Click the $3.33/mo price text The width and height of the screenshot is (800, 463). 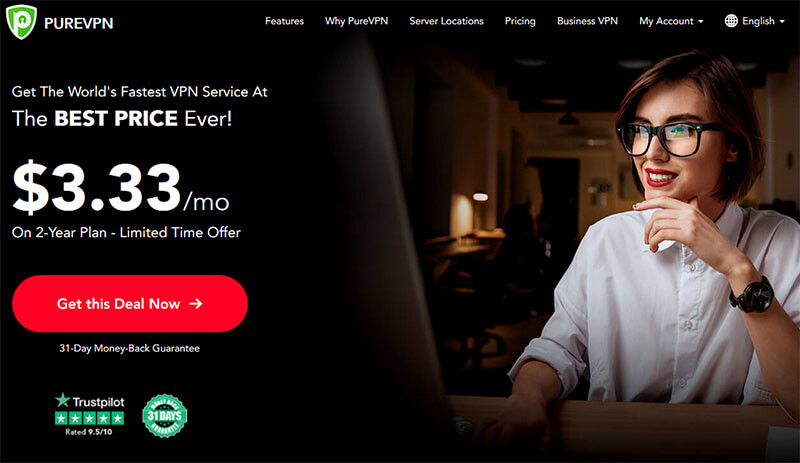(x=121, y=188)
